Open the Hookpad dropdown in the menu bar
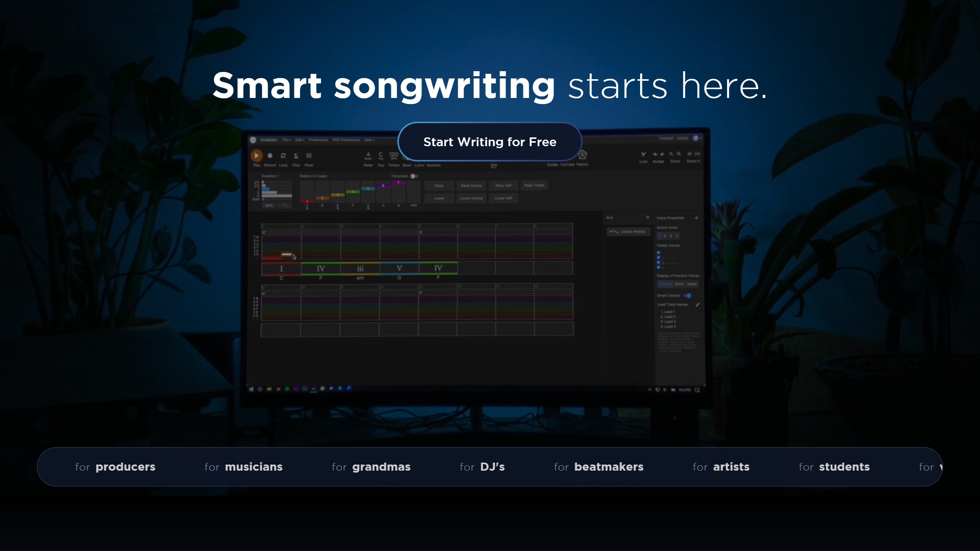The height and width of the screenshot is (551, 980). (269, 140)
